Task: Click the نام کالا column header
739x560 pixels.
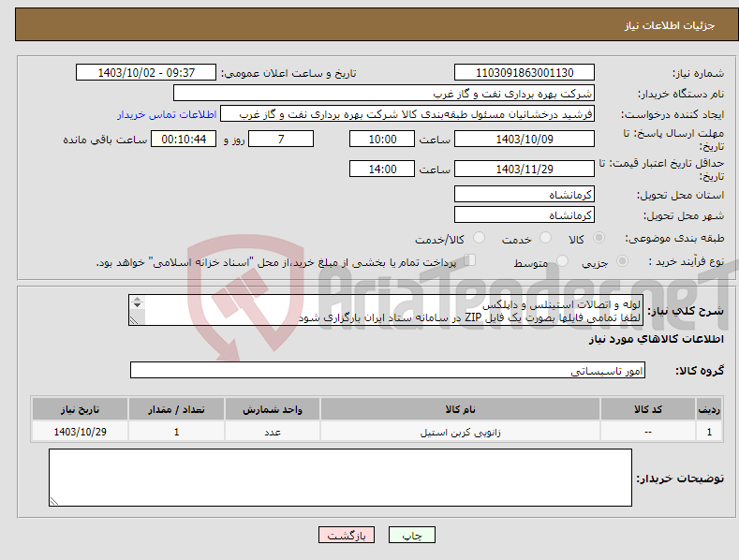Action: 460,409
